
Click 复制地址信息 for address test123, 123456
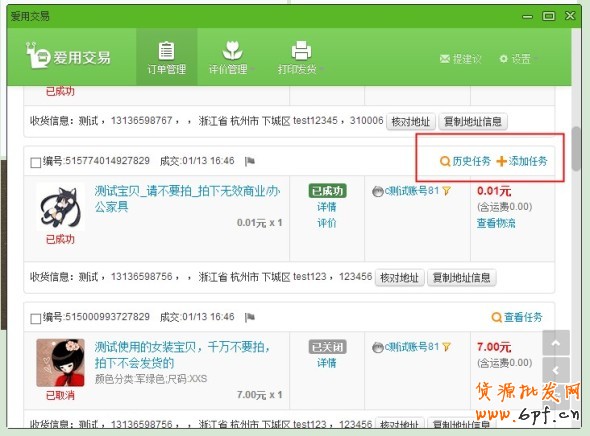click(x=462, y=278)
